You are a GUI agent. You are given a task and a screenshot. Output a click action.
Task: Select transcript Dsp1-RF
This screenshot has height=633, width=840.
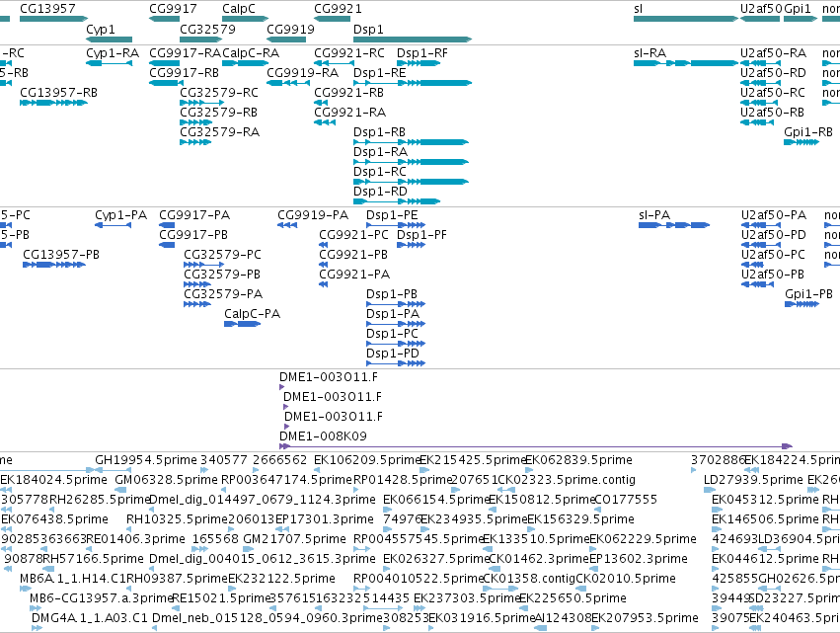(419, 63)
